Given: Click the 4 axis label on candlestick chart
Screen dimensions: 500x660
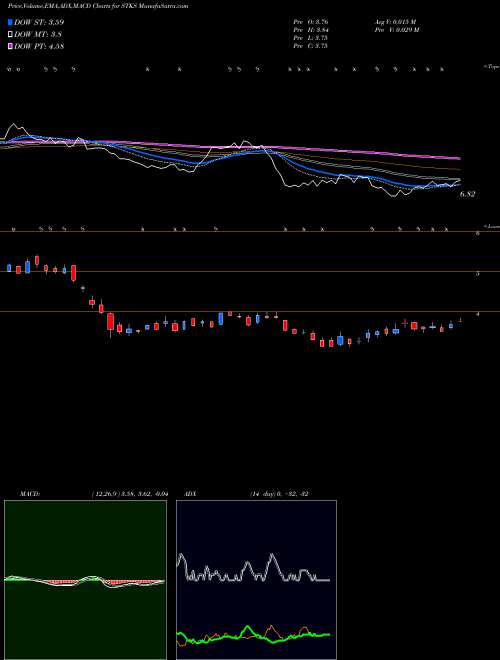Looking at the screenshot, I should pyautogui.click(x=477, y=314).
